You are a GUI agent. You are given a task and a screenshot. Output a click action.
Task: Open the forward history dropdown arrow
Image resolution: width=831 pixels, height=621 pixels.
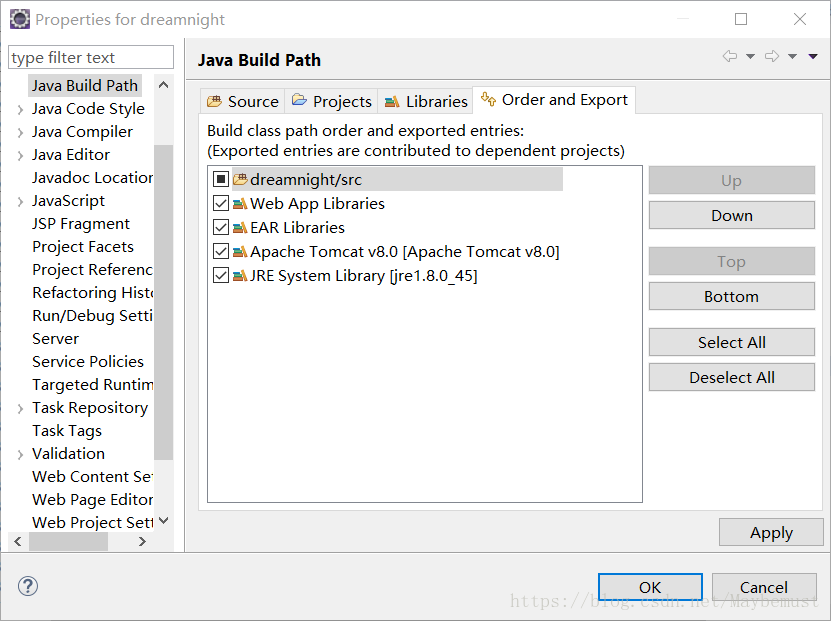coord(792,56)
